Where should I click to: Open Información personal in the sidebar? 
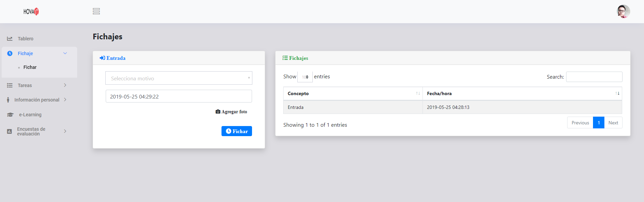37,100
